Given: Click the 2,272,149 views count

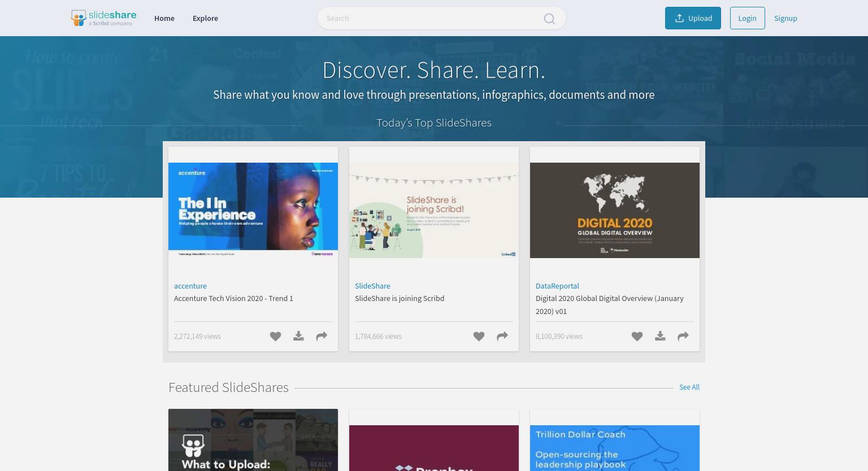Looking at the screenshot, I should 197,336.
